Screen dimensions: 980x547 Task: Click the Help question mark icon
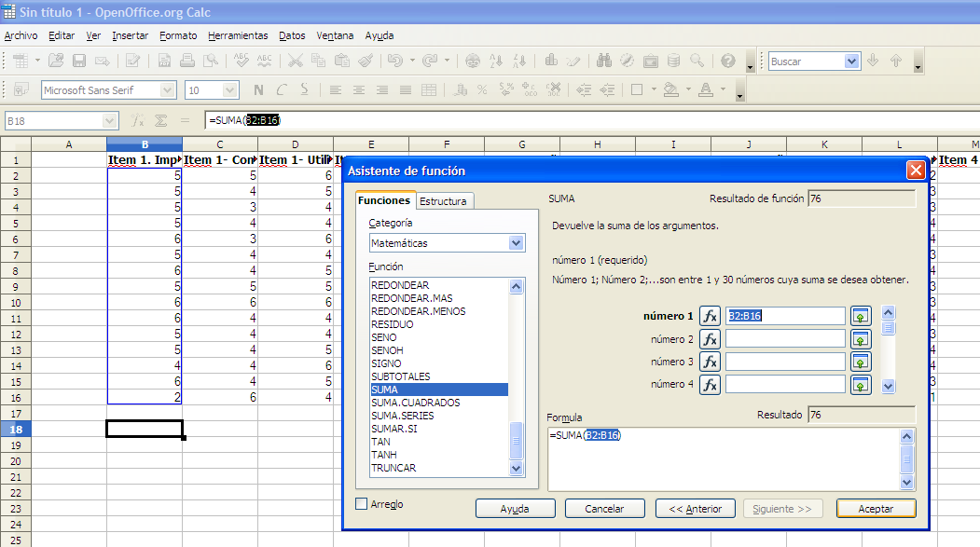(728, 61)
